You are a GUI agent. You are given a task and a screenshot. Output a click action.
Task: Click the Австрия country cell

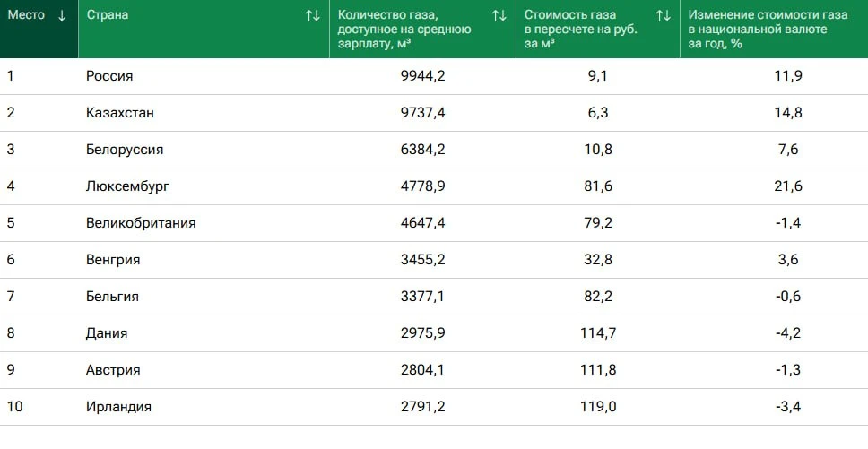[x=113, y=370]
